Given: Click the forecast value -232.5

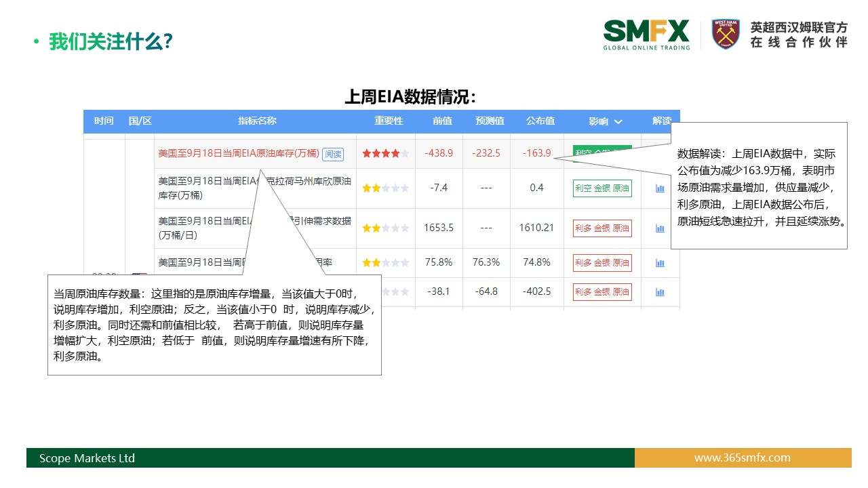Looking at the screenshot, I should [486, 153].
